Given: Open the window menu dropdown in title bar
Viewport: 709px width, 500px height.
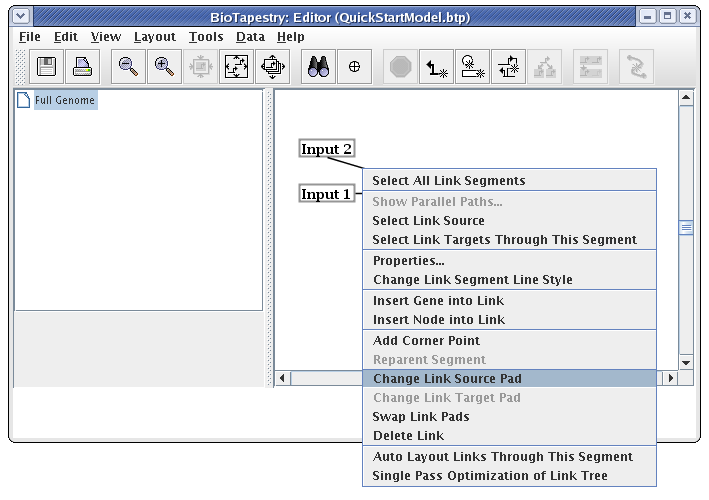Looking at the screenshot, I should click(x=22, y=16).
